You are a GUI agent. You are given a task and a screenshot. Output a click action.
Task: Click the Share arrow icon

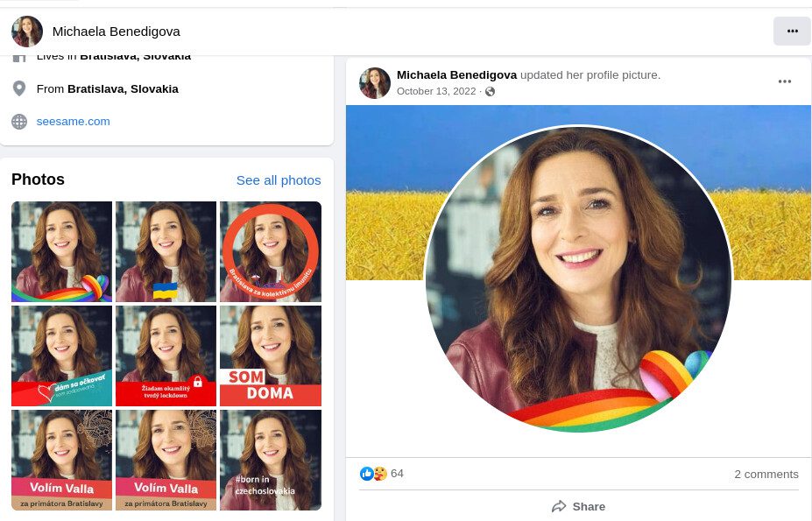[559, 506]
